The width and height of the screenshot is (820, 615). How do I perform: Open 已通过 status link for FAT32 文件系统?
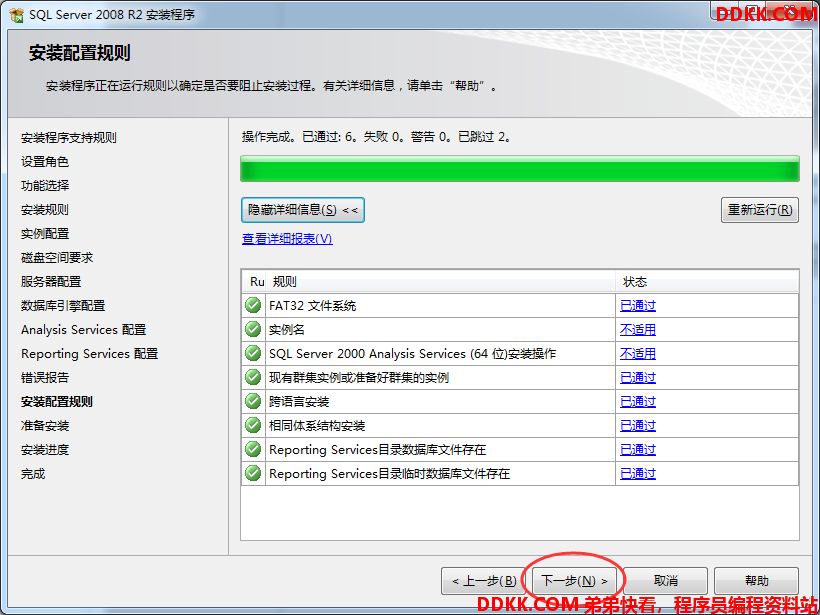tap(637, 305)
